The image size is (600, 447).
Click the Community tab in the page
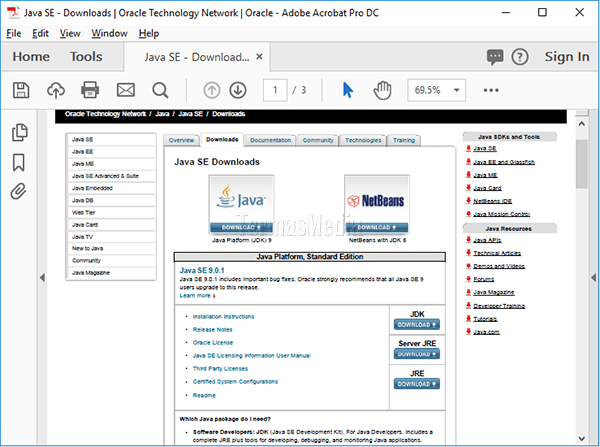[x=318, y=140]
